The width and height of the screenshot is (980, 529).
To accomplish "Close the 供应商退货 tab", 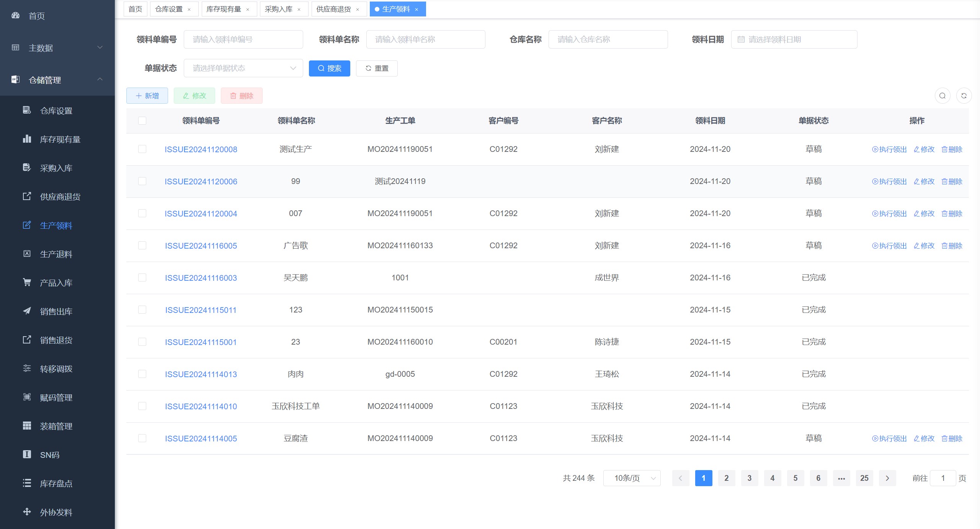I will pyautogui.click(x=358, y=10).
